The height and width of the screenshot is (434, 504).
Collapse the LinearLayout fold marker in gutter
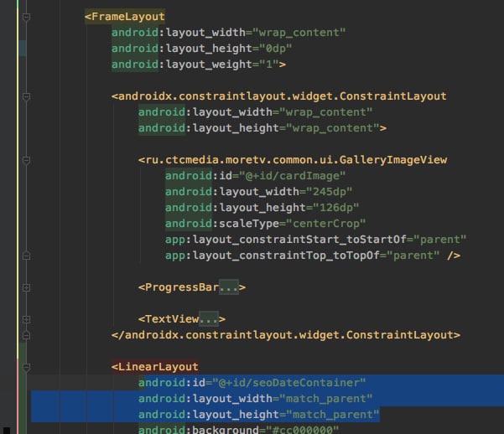26,367
